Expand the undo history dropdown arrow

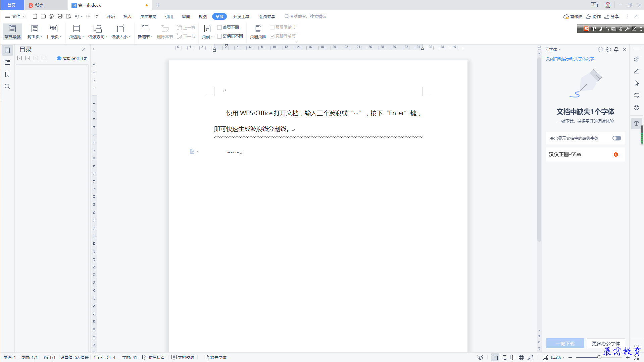pyautogui.click(x=82, y=16)
